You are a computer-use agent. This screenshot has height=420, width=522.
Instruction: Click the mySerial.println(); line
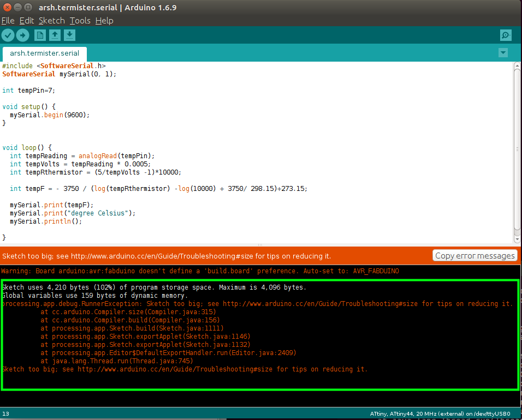46,221
